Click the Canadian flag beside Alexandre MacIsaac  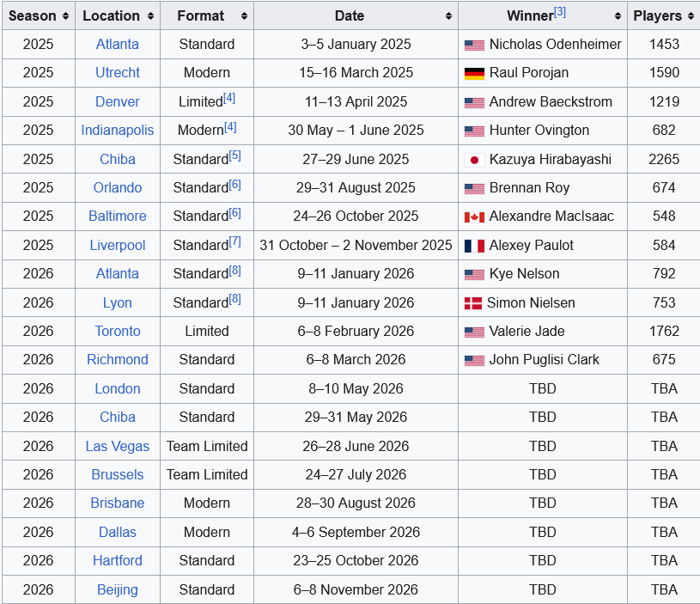pos(474,217)
